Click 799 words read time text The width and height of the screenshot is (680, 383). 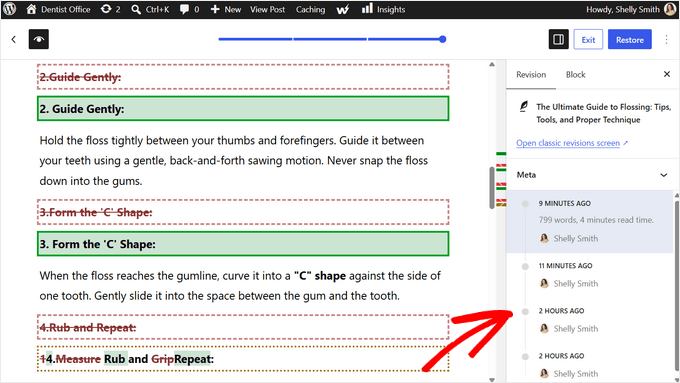click(x=596, y=220)
